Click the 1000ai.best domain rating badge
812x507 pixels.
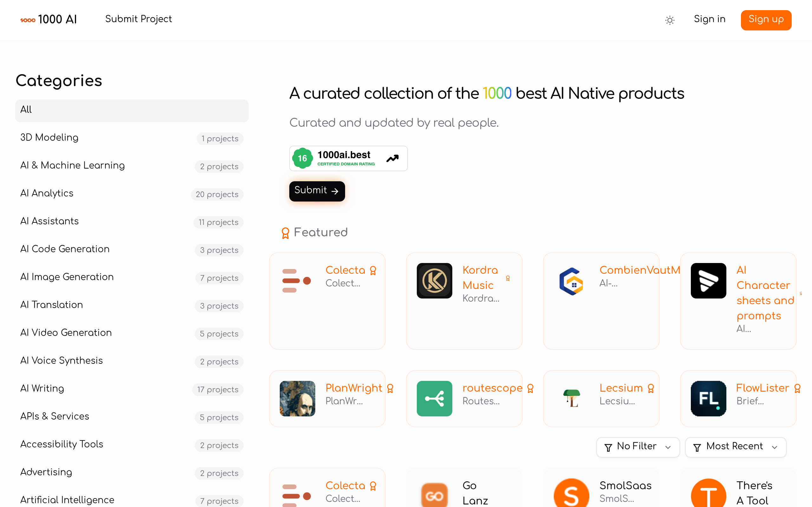(348, 158)
